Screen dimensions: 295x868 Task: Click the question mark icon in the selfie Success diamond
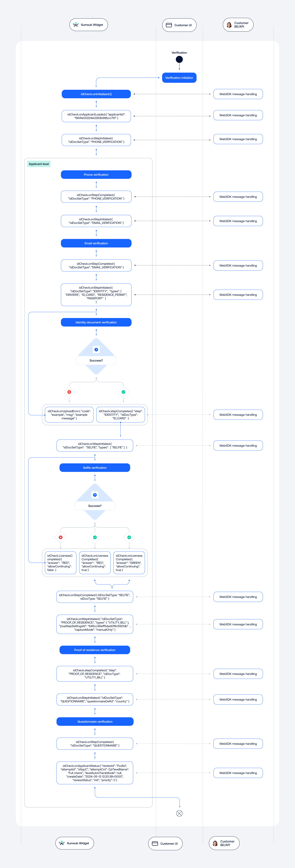(95, 495)
